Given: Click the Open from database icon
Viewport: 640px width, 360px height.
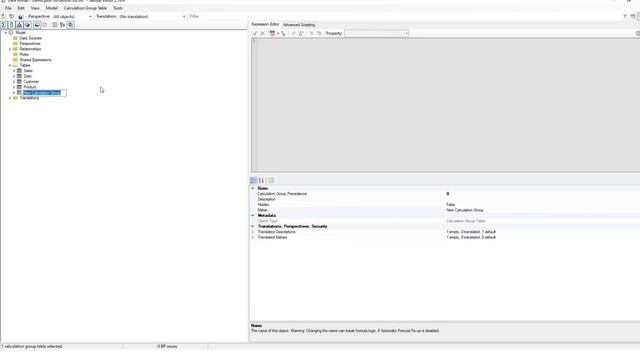Looking at the screenshot, I should coord(11,16).
